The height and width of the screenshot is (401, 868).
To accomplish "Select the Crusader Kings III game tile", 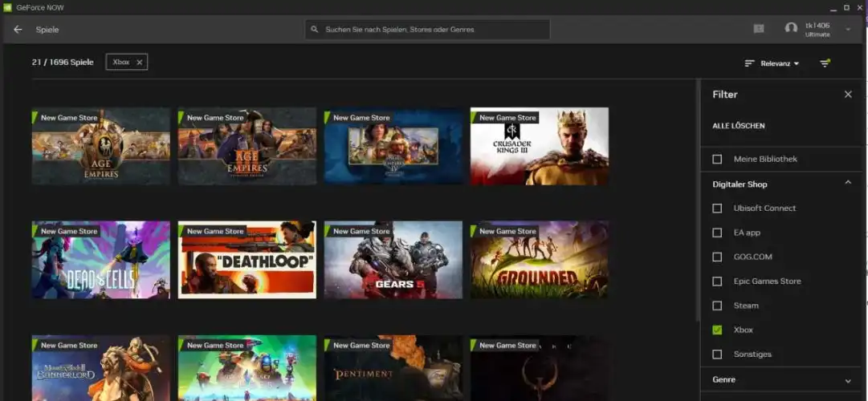I will [539, 146].
